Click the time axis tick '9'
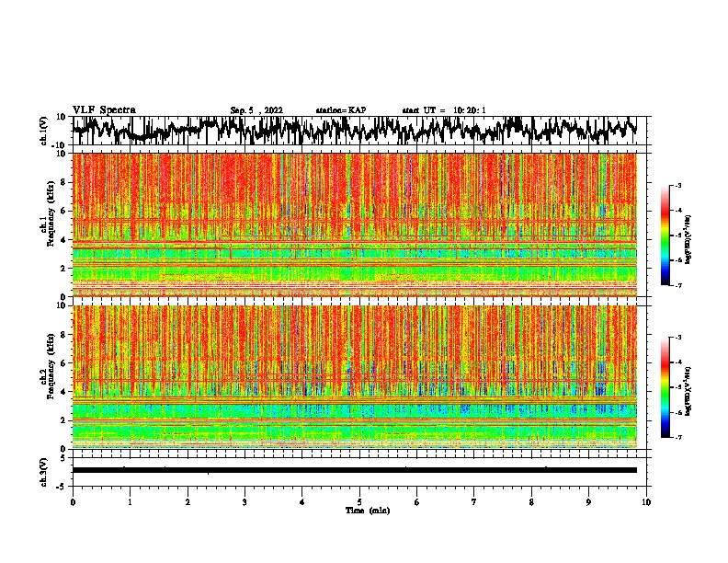This screenshot has height=563, width=728. click(x=588, y=502)
